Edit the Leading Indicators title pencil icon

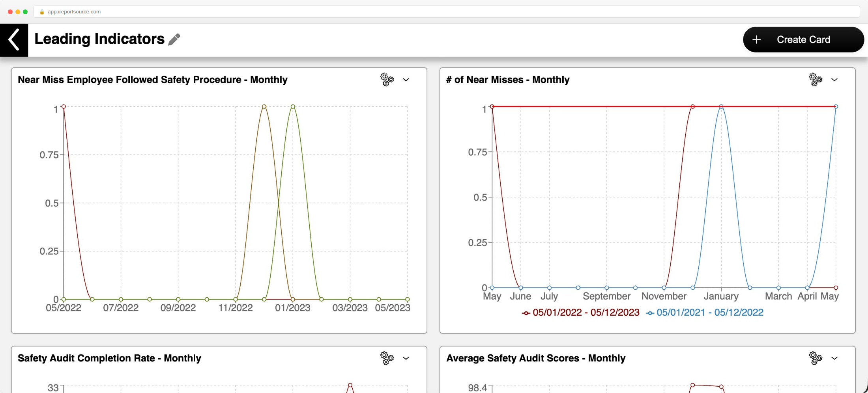[x=174, y=39]
